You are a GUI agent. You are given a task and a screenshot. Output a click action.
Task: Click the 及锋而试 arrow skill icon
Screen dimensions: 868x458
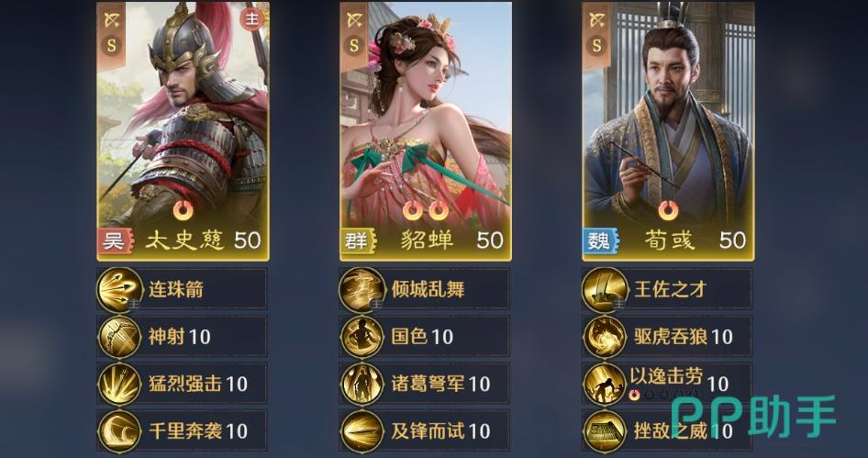click(x=362, y=430)
